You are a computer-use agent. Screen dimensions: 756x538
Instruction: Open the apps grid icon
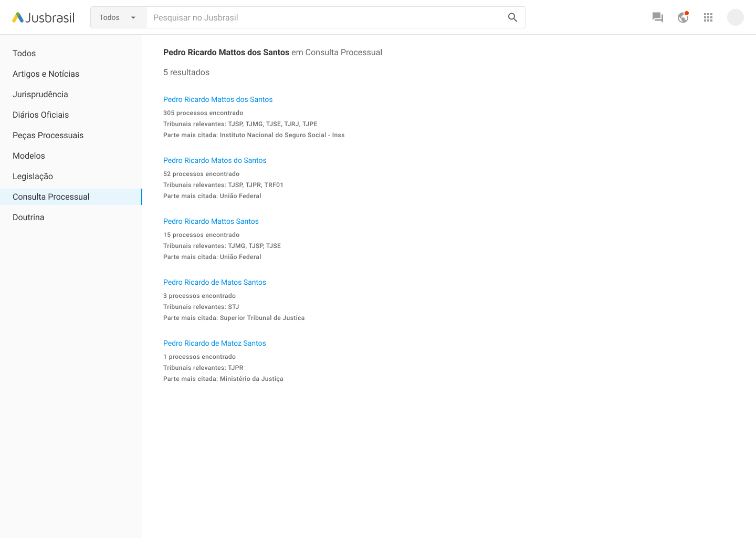click(708, 18)
